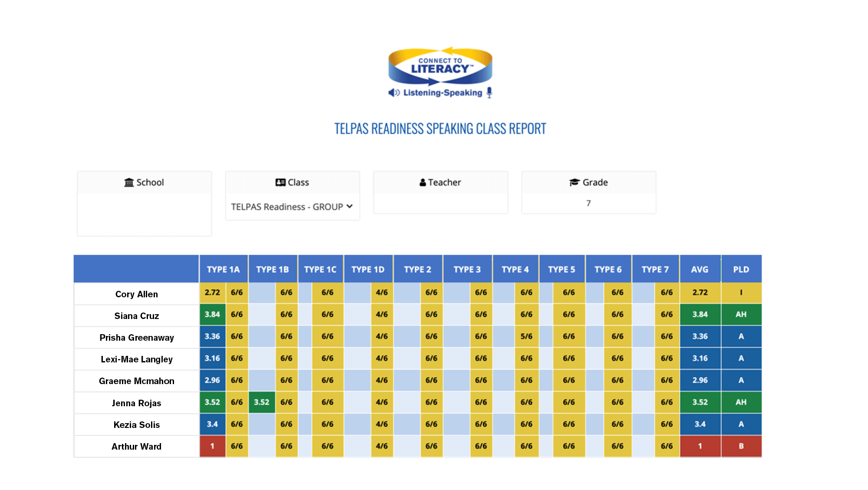Select student Prisha Greenaway
This screenshot has width=868, height=490.
(137, 338)
